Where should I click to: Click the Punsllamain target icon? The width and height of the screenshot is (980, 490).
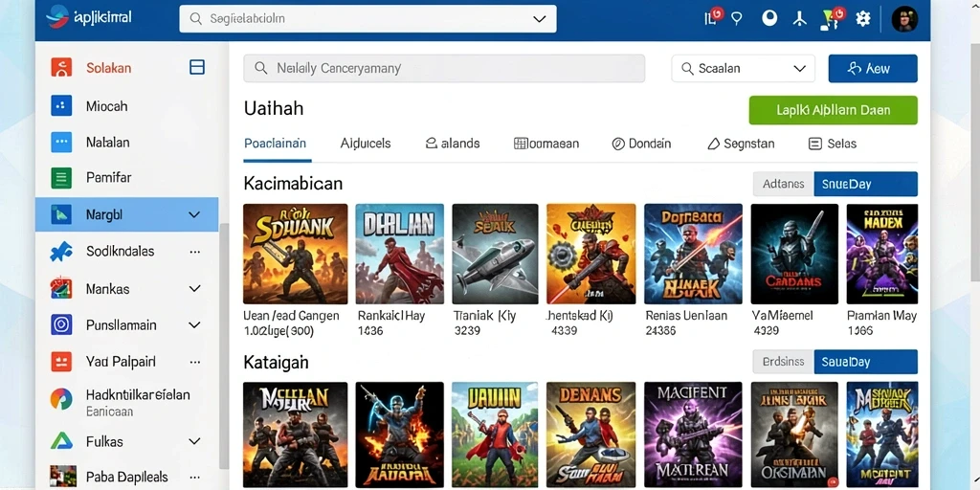coord(61,325)
